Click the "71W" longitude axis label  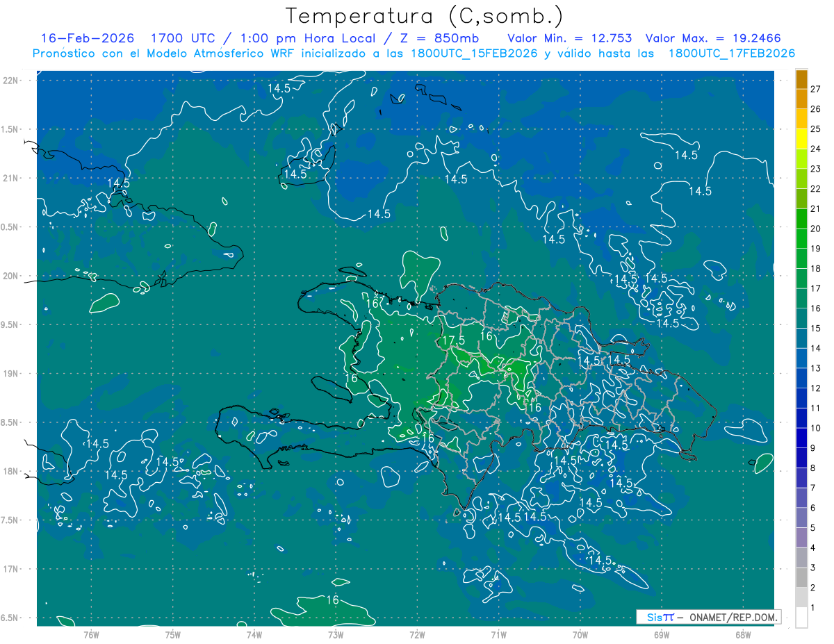click(x=498, y=634)
